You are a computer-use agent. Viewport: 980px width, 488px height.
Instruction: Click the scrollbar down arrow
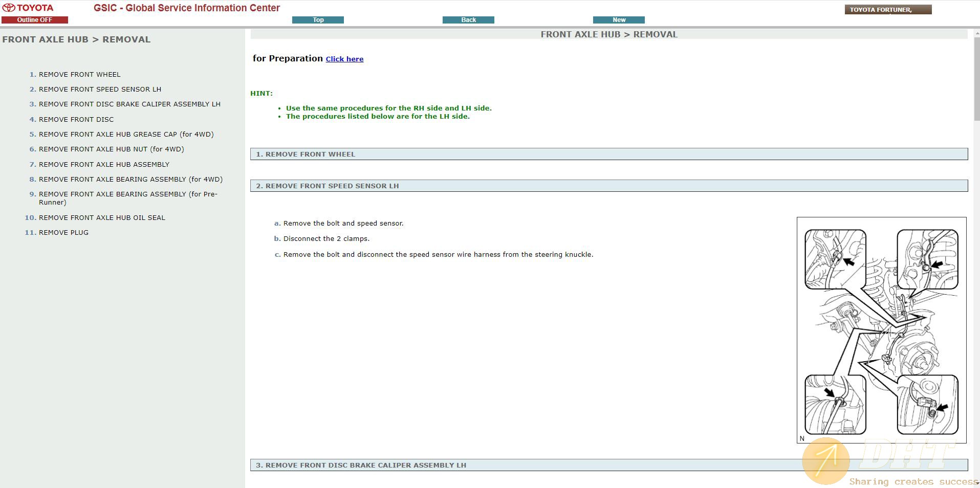[x=976, y=483]
